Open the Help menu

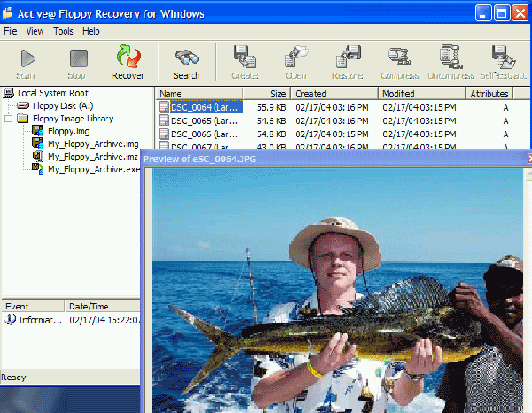click(x=91, y=31)
